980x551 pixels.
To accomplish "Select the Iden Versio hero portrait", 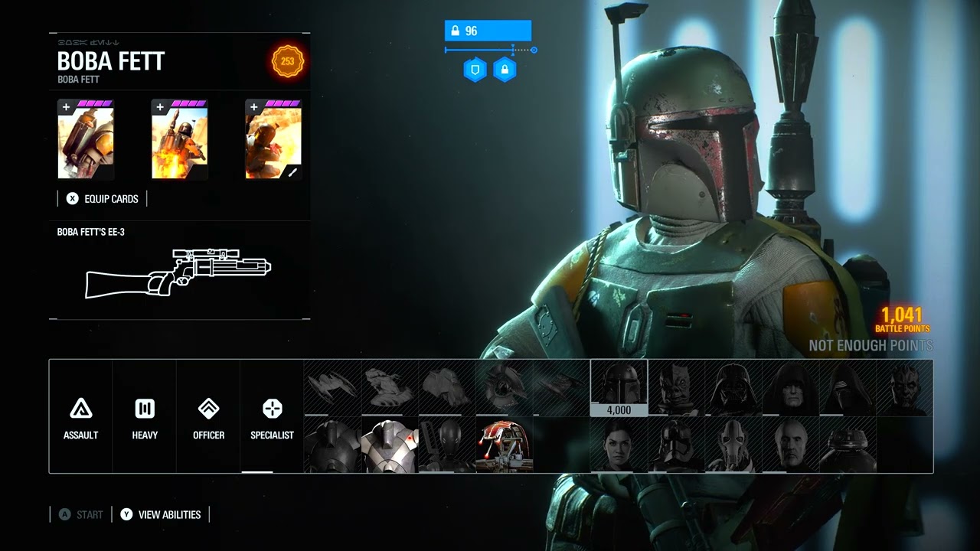I will click(x=619, y=445).
